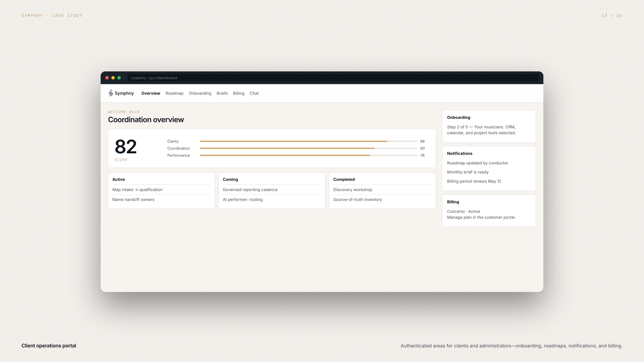The height and width of the screenshot is (362, 644).
Task: Click the Coordination value 80
Action: (x=422, y=148)
